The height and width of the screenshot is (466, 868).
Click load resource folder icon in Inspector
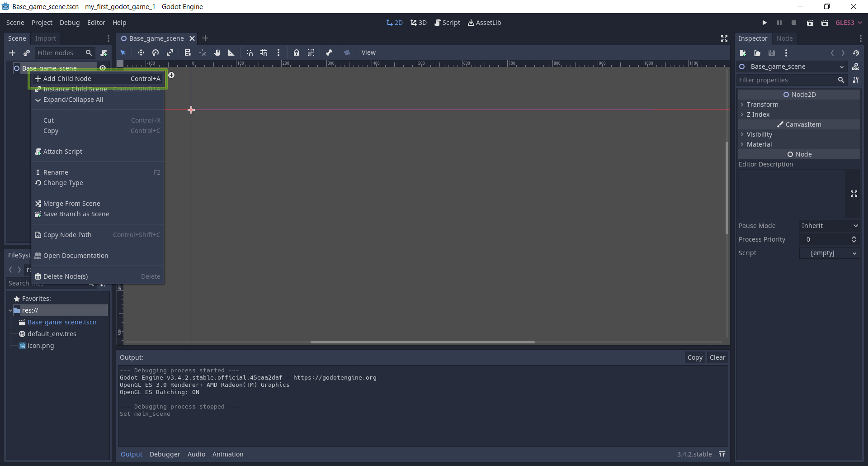pyautogui.click(x=757, y=53)
